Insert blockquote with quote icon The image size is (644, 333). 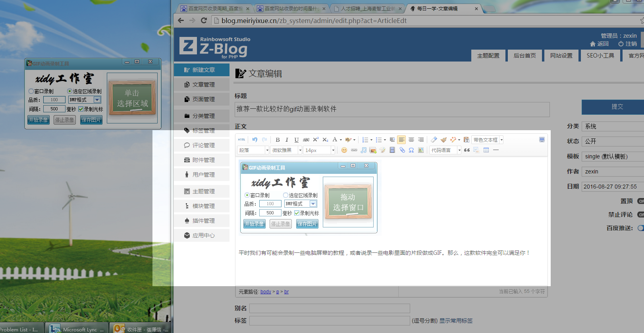pyautogui.click(x=467, y=150)
